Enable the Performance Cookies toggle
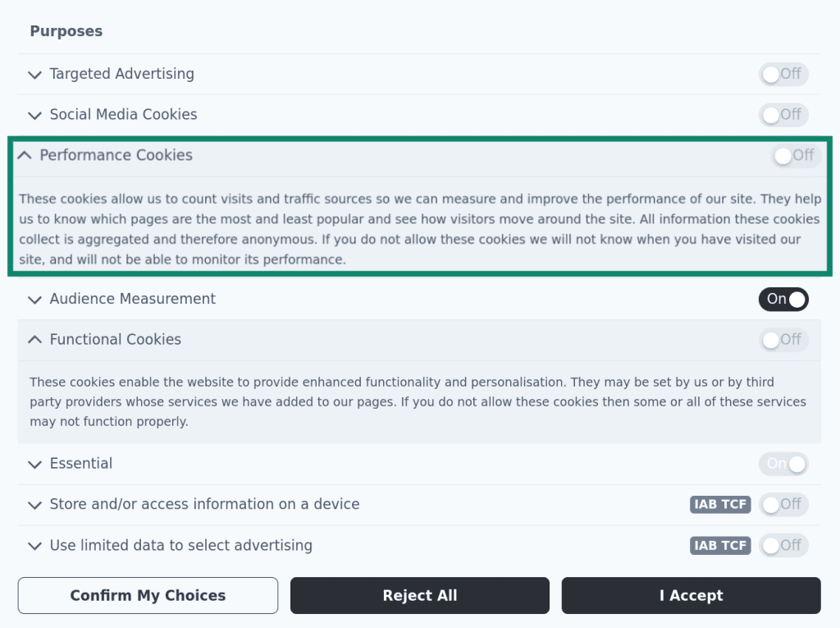Image resolution: width=840 pixels, height=628 pixels. tap(796, 155)
